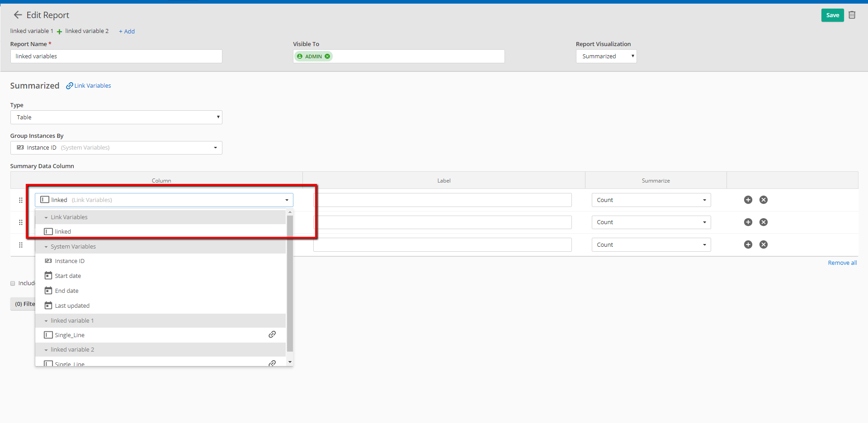Choose Start date in the dropdown list
Viewport: 868px width, 423px height.
(68, 276)
